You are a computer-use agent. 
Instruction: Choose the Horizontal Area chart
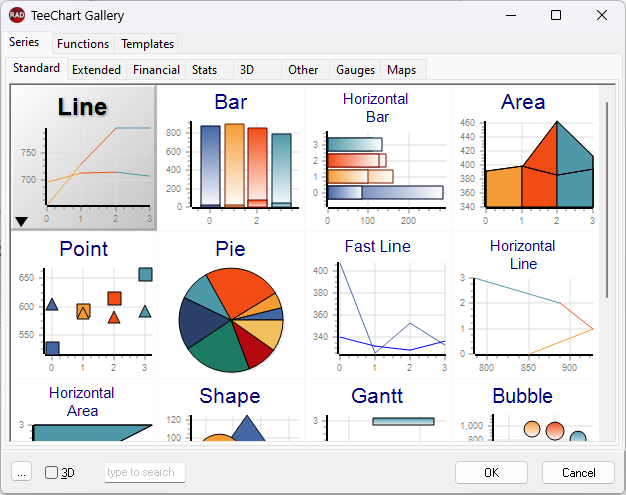tap(84, 410)
